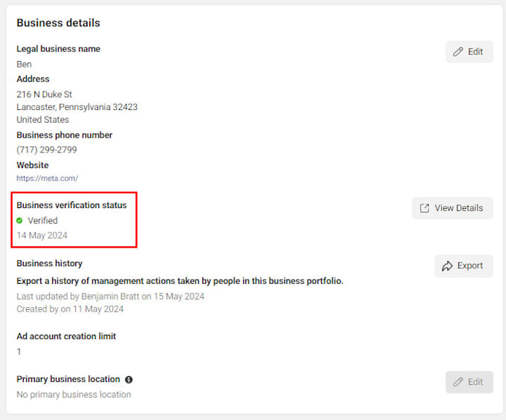Select the ad account creation limit value '1'

coord(19,352)
